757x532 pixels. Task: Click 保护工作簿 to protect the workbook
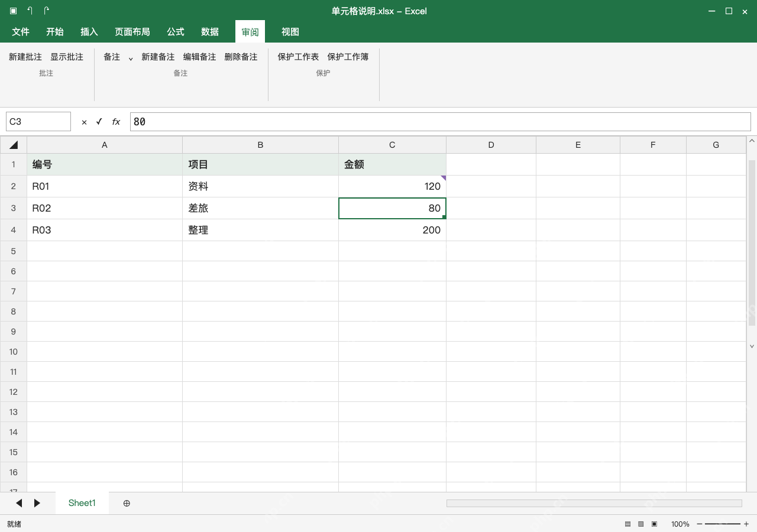348,57
